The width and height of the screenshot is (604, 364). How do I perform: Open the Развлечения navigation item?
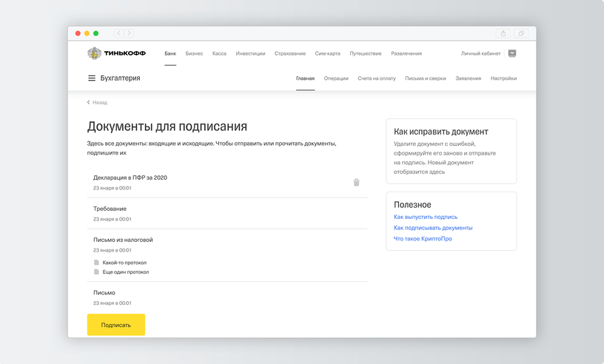tap(406, 53)
